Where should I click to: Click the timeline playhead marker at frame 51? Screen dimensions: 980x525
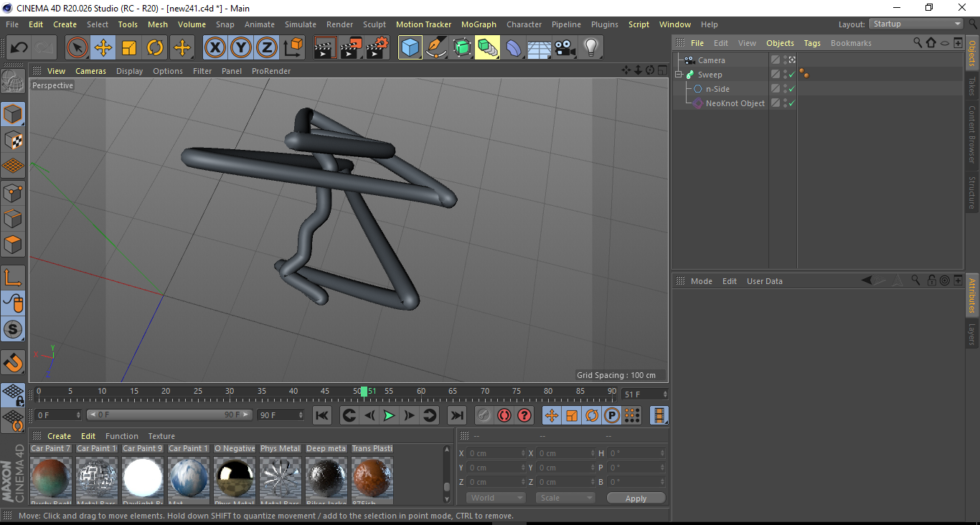[x=364, y=392]
